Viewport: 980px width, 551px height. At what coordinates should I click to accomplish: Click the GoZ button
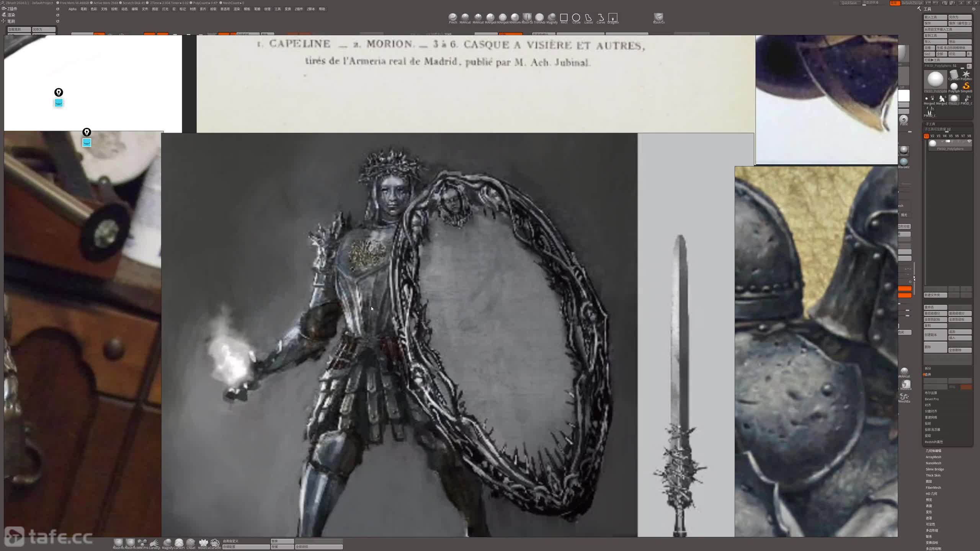[929, 54]
